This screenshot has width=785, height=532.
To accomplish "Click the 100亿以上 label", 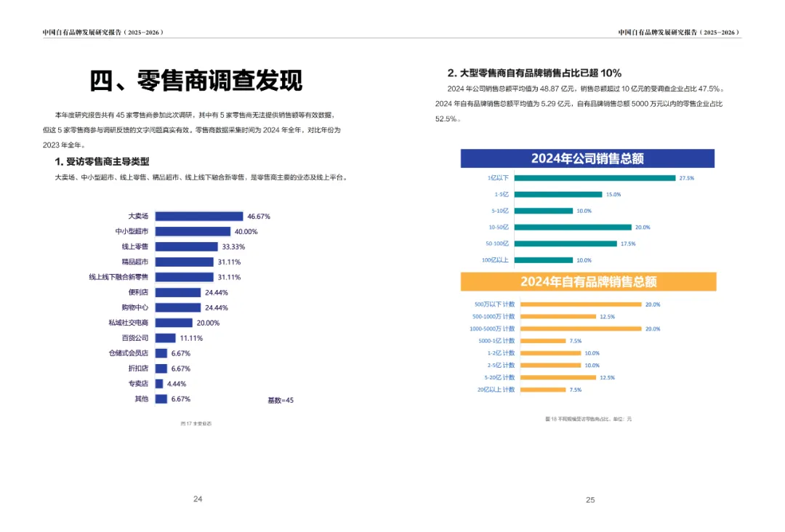I will tap(495, 259).
